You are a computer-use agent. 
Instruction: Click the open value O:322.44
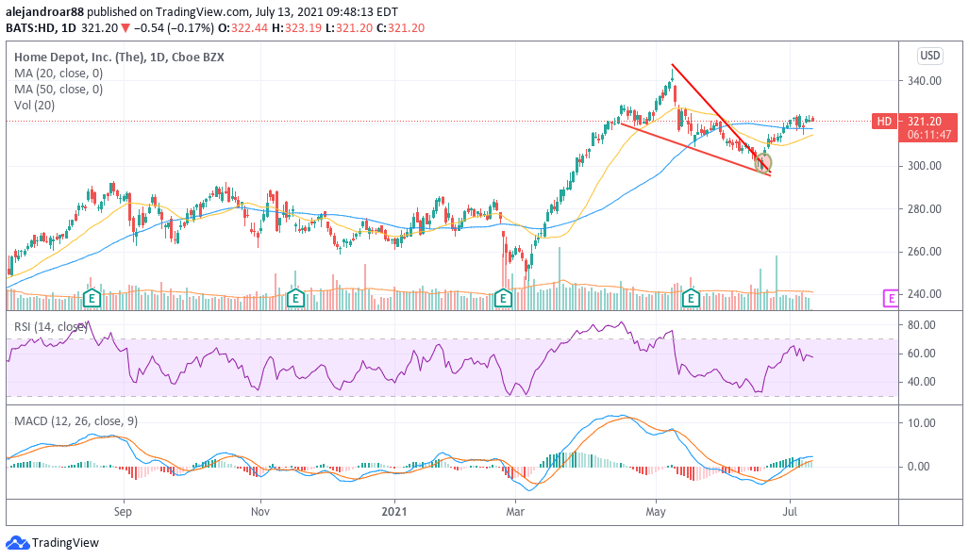pos(243,27)
